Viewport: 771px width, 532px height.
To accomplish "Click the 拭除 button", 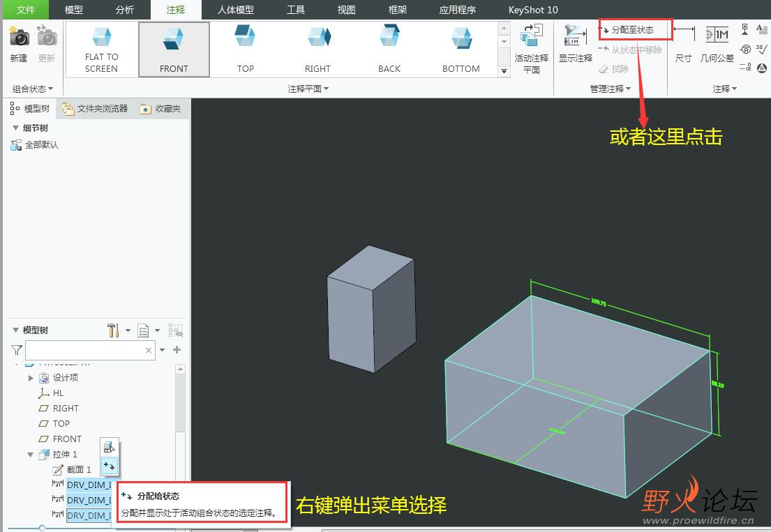I will 613,69.
